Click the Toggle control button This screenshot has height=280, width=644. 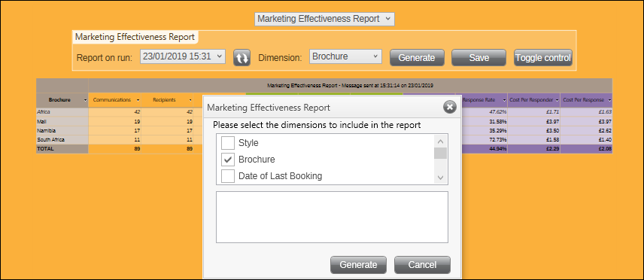click(x=543, y=57)
